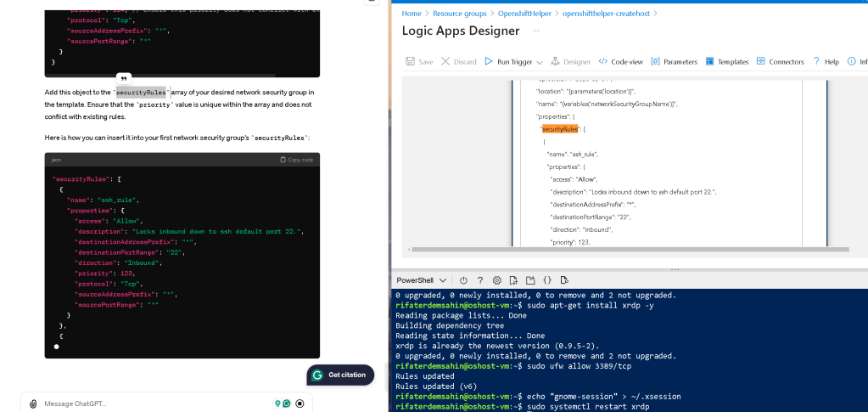The height and width of the screenshot is (412, 868).
Task: Open Templates from the toolbar
Action: click(727, 61)
